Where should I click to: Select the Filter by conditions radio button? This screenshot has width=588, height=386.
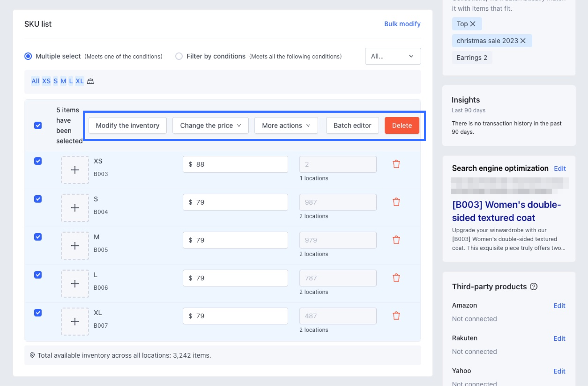point(179,56)
